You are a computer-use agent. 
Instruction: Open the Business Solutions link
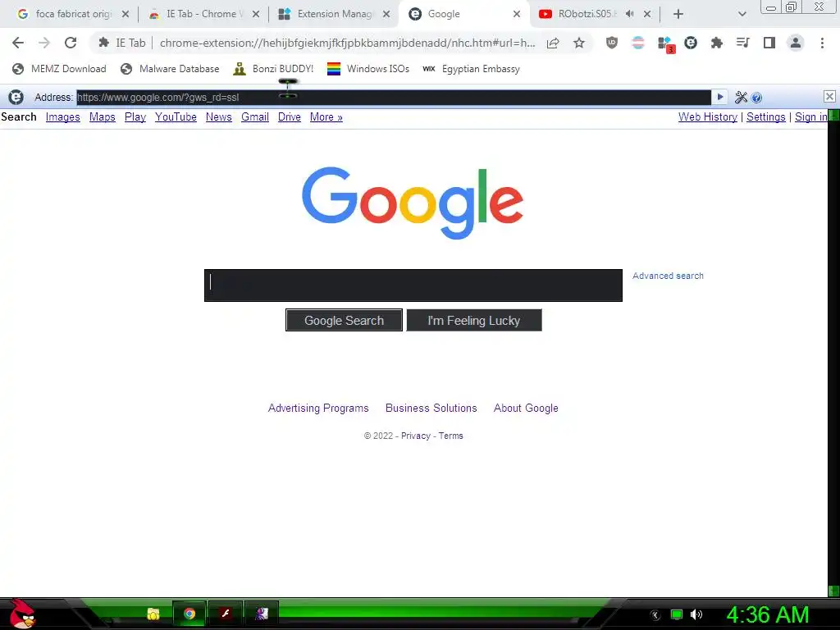[431, 409]
